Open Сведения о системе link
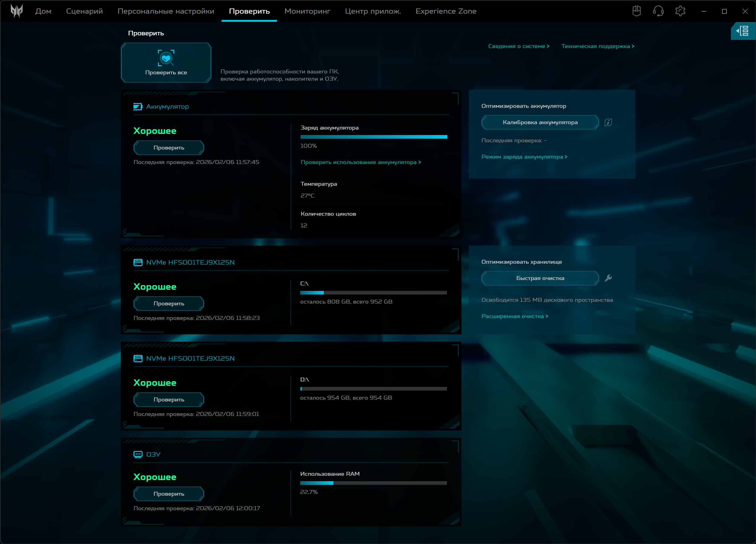 click(x=518, y=46)
